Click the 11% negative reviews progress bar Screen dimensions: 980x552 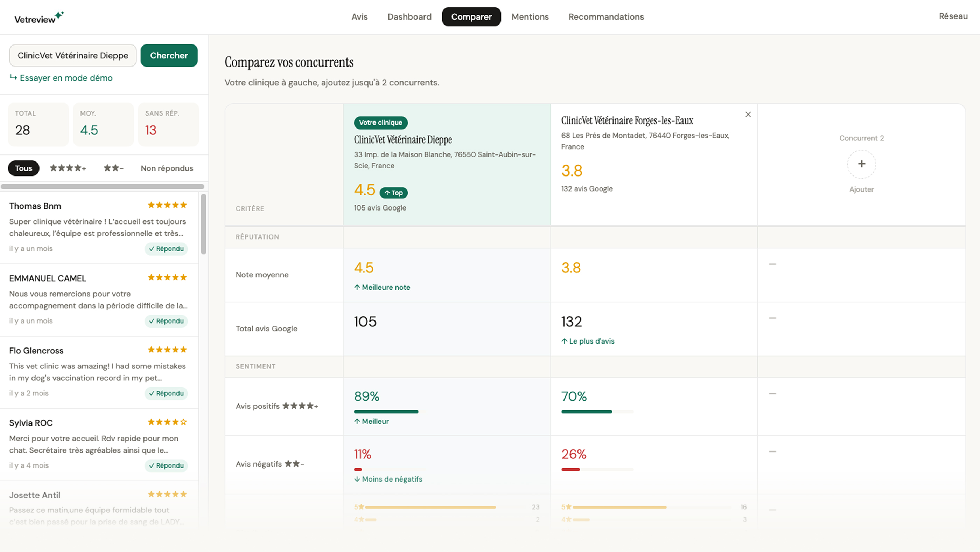tap(390, 470)
